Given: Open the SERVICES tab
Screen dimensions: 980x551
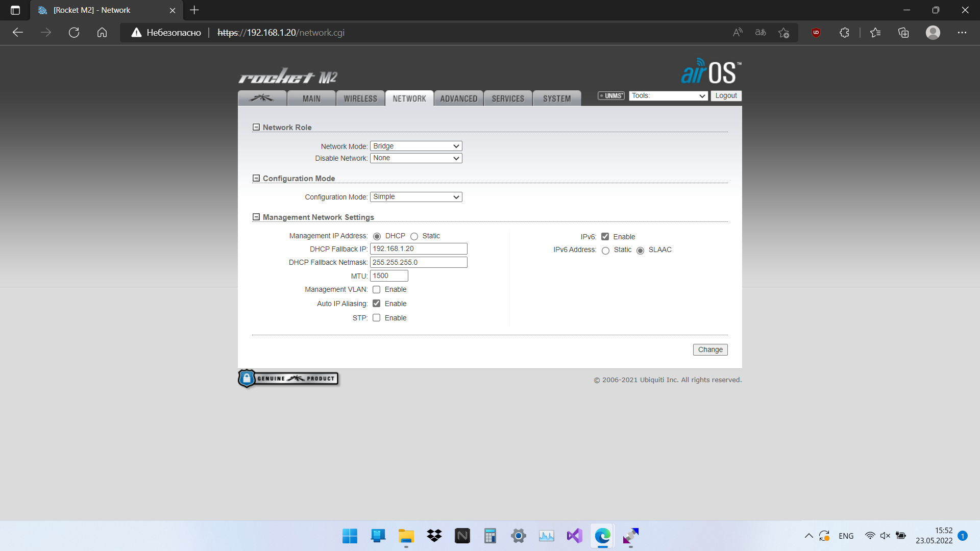Looking at the screenshot, I should pos(508,98).
